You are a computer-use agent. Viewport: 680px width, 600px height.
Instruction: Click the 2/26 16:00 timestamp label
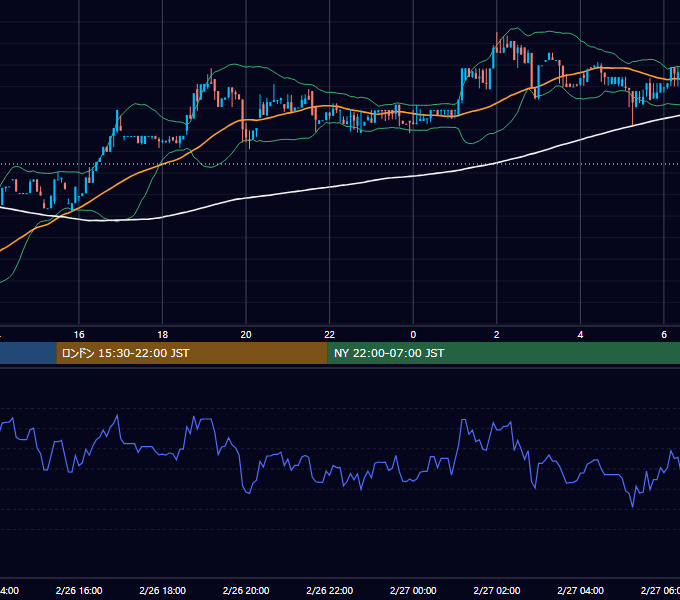pyautogui.click(x=79, y=590)
